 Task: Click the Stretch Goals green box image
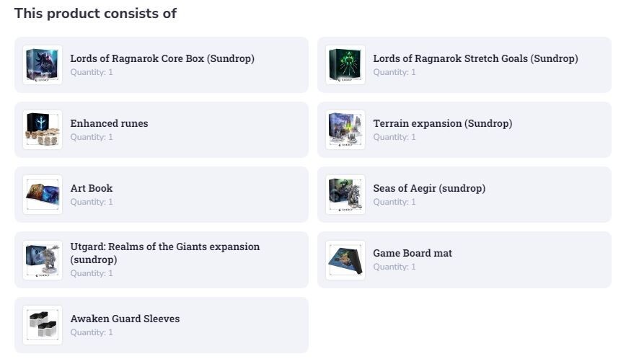pyautogui.click(x=345, y=65)
